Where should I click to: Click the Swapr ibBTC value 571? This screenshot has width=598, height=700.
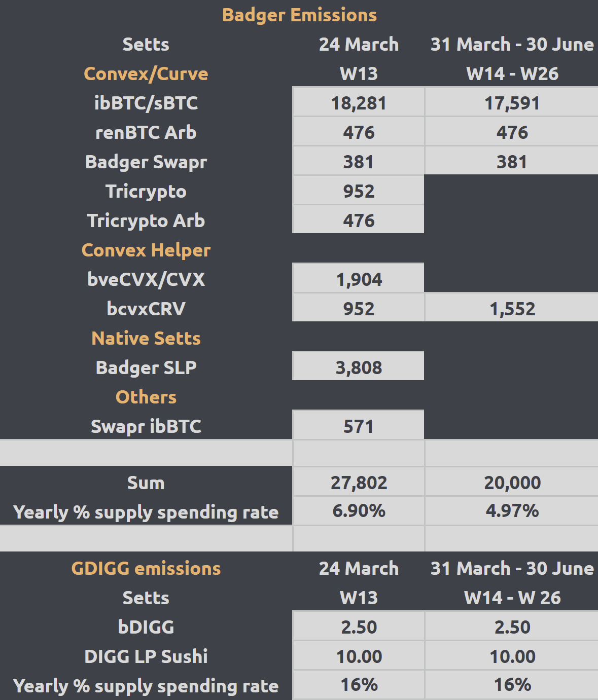click(x=359, y=426)
